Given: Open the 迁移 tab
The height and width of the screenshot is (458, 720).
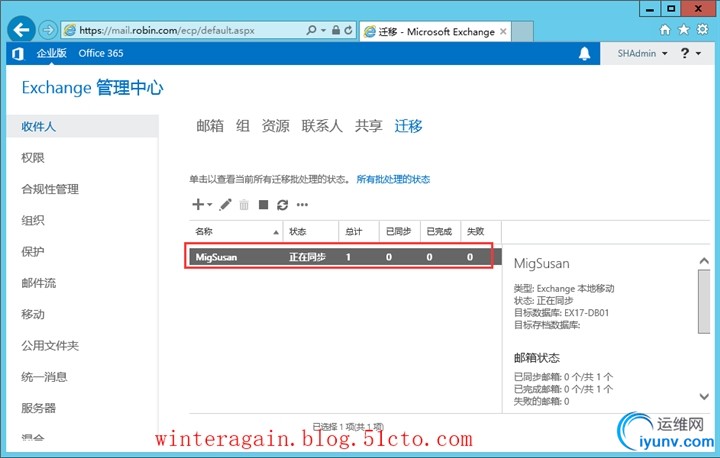Looking at the screenshot, I should click(x=408, y=126).
